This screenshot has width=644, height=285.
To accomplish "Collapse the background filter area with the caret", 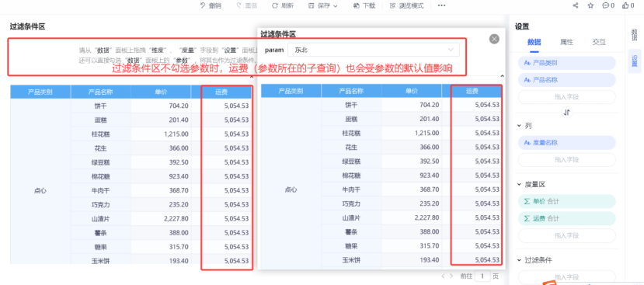I will (x=252, y=76).
